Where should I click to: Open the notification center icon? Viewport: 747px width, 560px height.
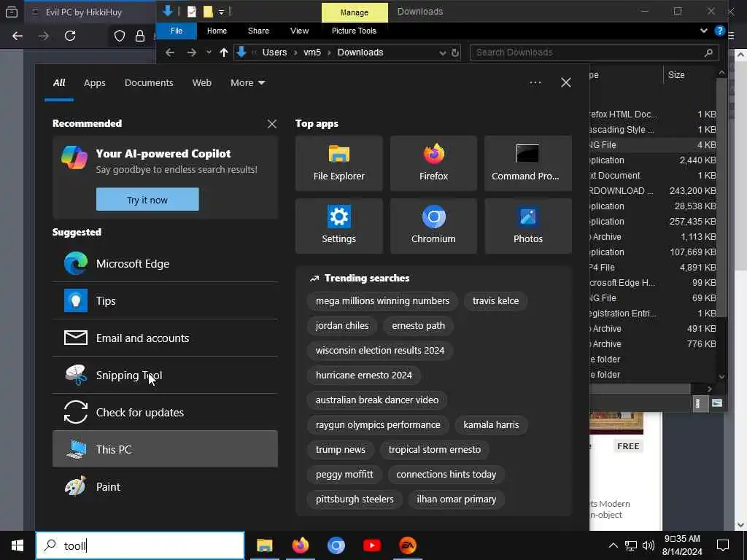(x=723, y=545)
